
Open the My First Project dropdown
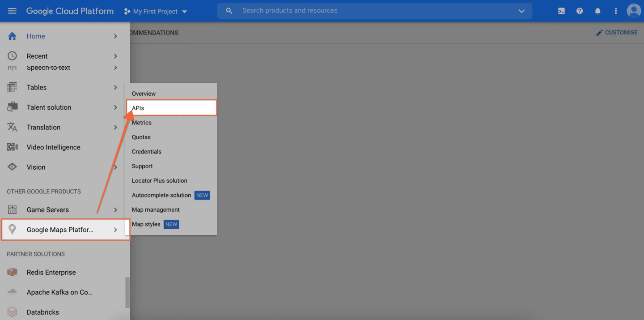click(156, 11)
